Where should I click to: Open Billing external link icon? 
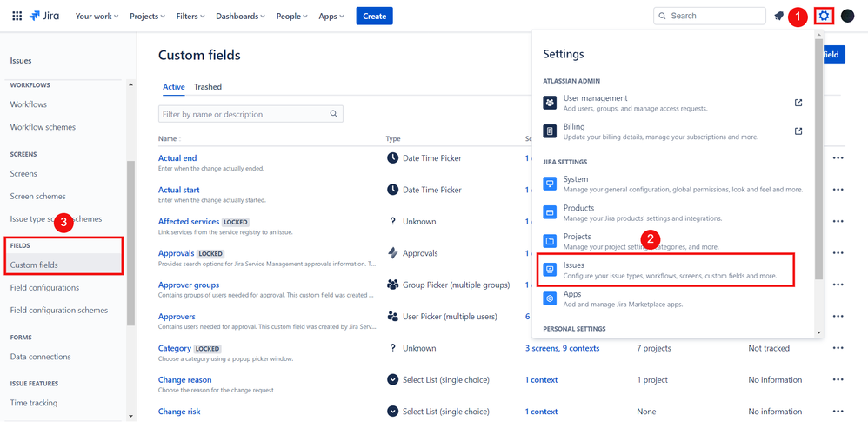pos(798,131)
